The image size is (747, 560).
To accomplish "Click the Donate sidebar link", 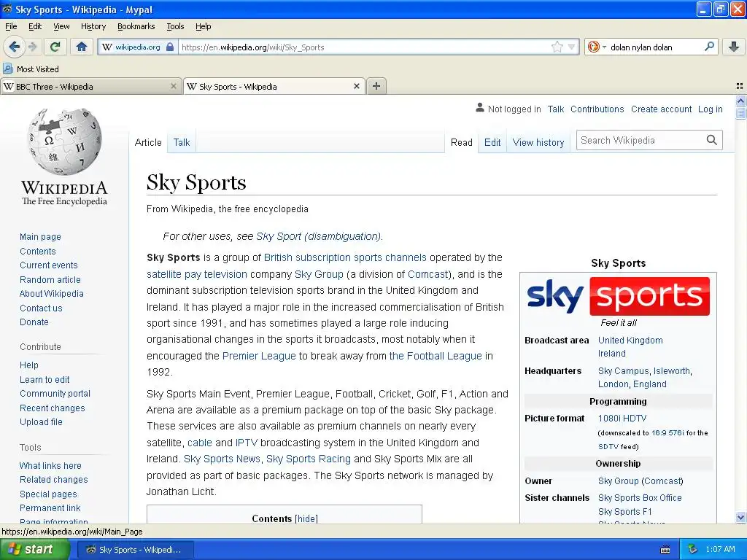I will click(34, 322).
